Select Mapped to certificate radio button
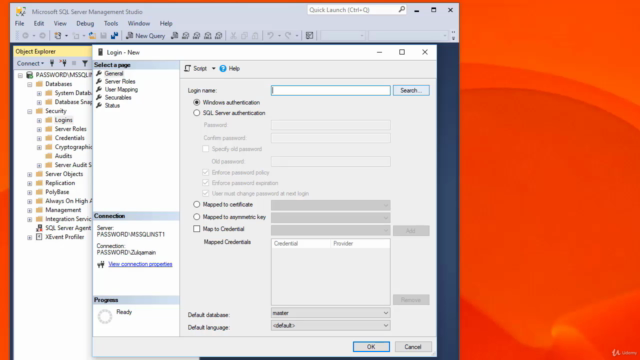Image resolution: width=640 pixels, height=360 pixels. click(197, 204)
